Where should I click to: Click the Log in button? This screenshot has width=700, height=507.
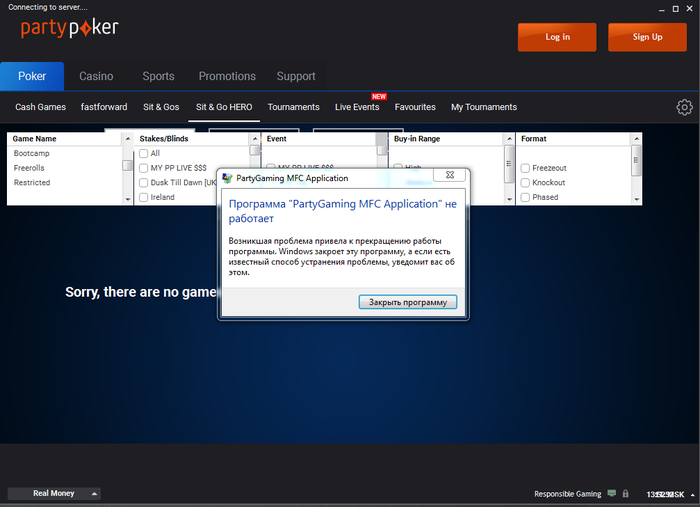pos(557,37)
